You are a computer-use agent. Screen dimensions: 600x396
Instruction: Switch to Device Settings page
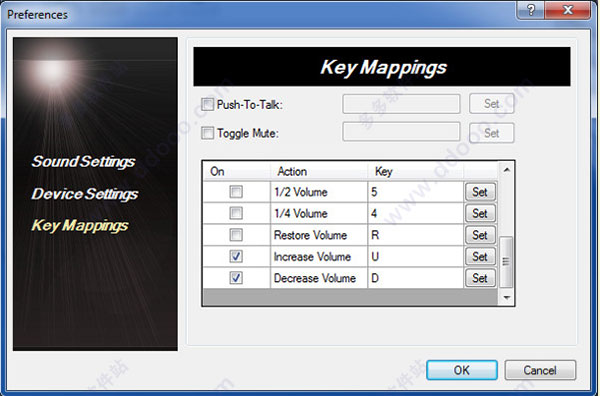pyautogui.click(x=85, y=194)
